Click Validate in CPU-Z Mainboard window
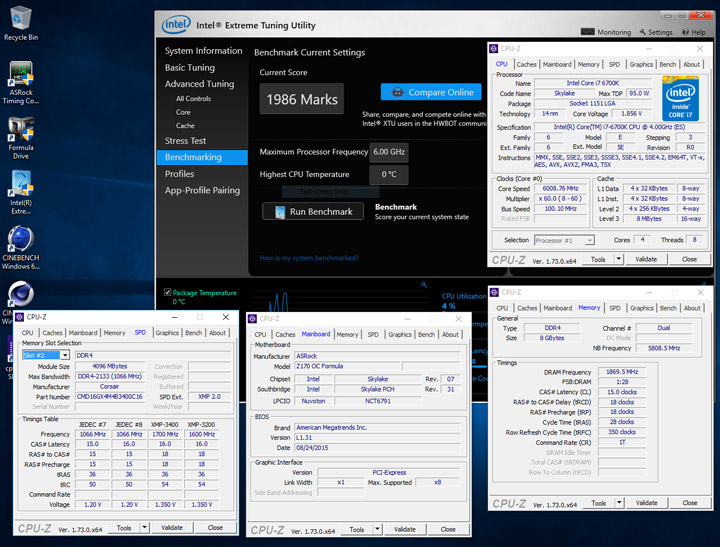720x547 pixels. tap(405, 530)
